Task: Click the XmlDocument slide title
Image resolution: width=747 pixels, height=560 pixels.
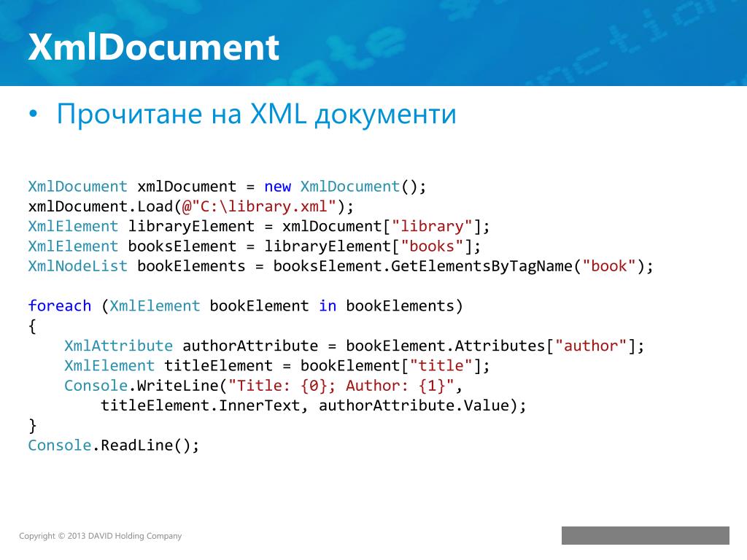Action: 153,47
